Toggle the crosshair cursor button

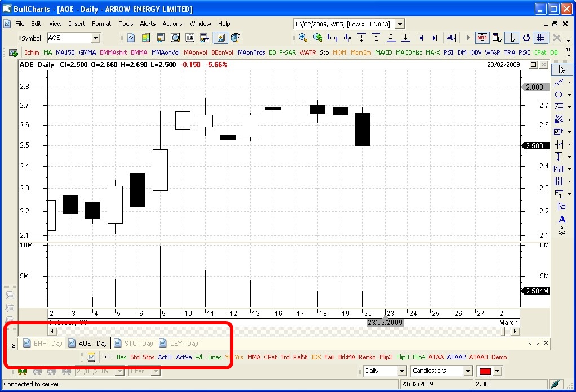[512, 37]
